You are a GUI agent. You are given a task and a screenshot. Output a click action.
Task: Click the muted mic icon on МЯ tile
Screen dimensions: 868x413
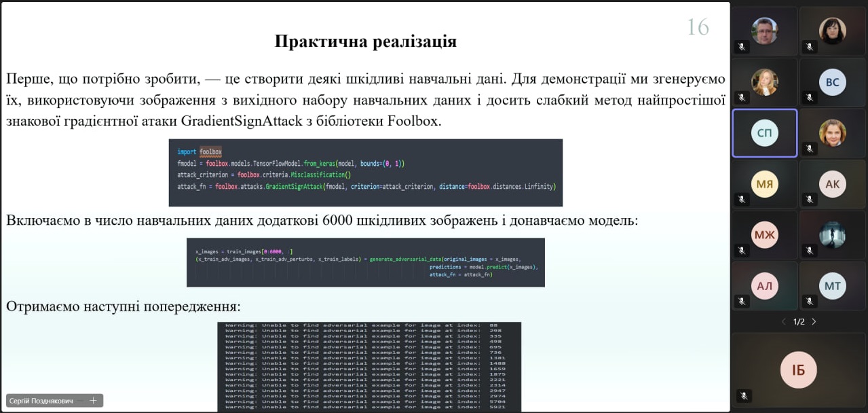click(741, 200)
